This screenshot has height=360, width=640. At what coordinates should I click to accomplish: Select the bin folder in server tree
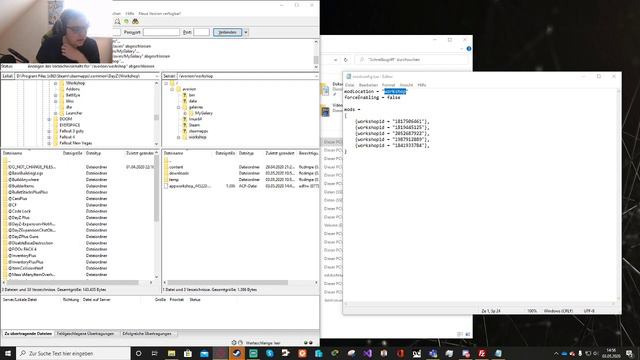coord(191,95)
